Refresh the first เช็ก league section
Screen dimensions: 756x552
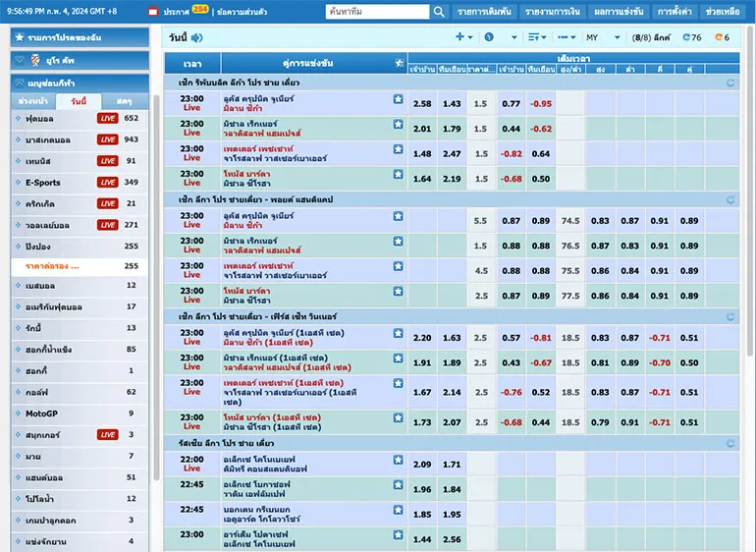point(730,83)
